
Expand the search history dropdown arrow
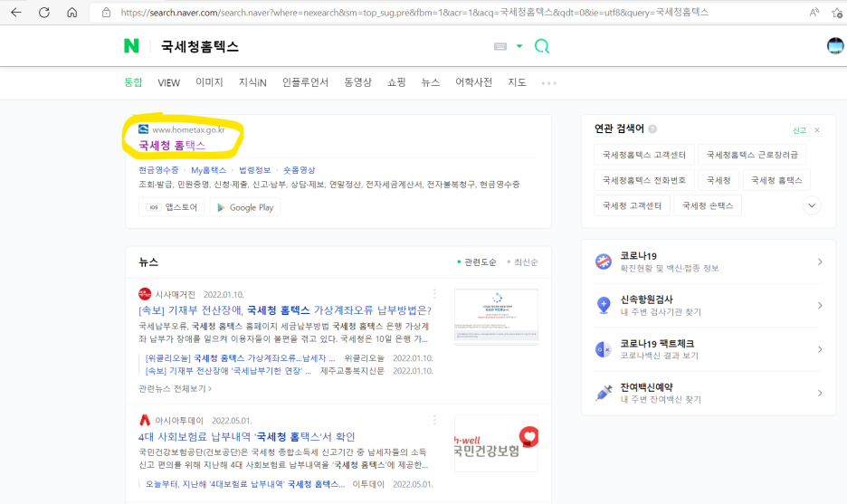[x=519, y=46]
